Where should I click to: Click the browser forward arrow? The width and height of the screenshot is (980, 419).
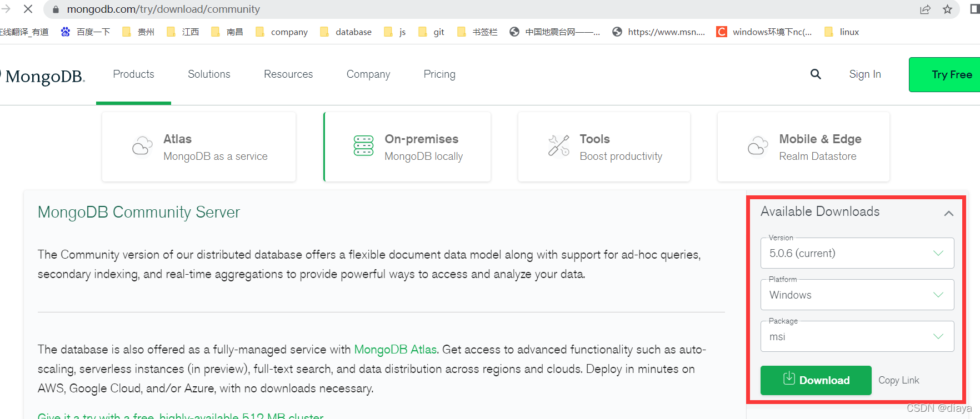click(6, 9)
